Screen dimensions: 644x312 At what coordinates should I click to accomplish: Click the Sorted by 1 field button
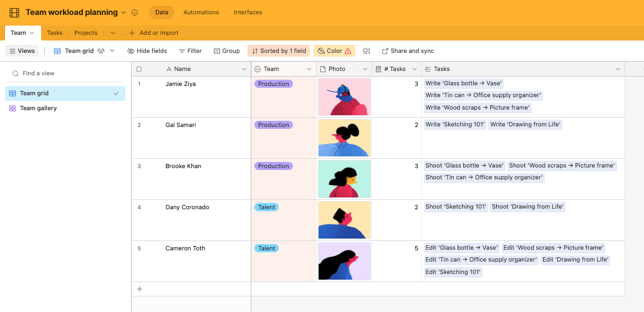click(279, 51)
